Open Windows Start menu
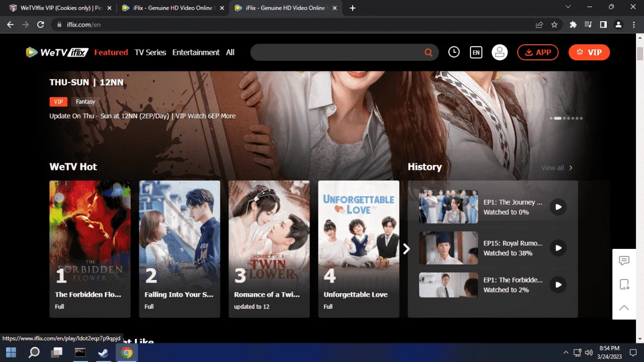The image size is (644, 362). (11, 352)
